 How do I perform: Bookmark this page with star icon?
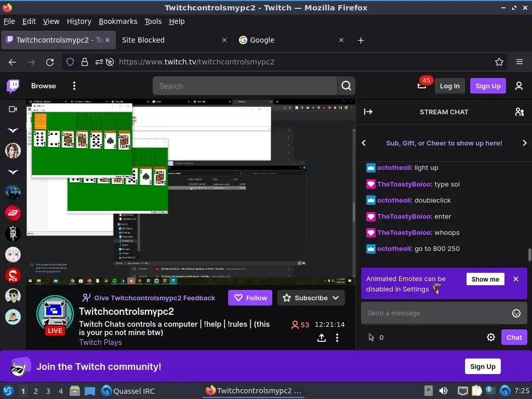coord(499,62)
